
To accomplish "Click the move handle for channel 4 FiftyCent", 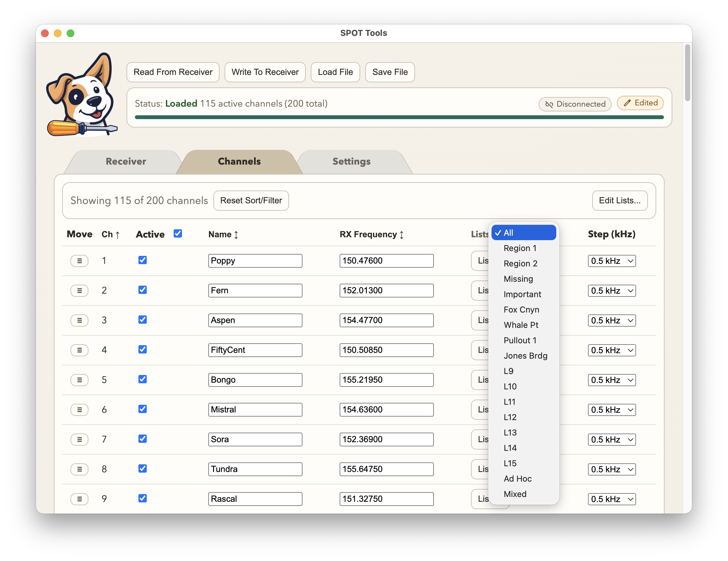I will coord(79,350).
